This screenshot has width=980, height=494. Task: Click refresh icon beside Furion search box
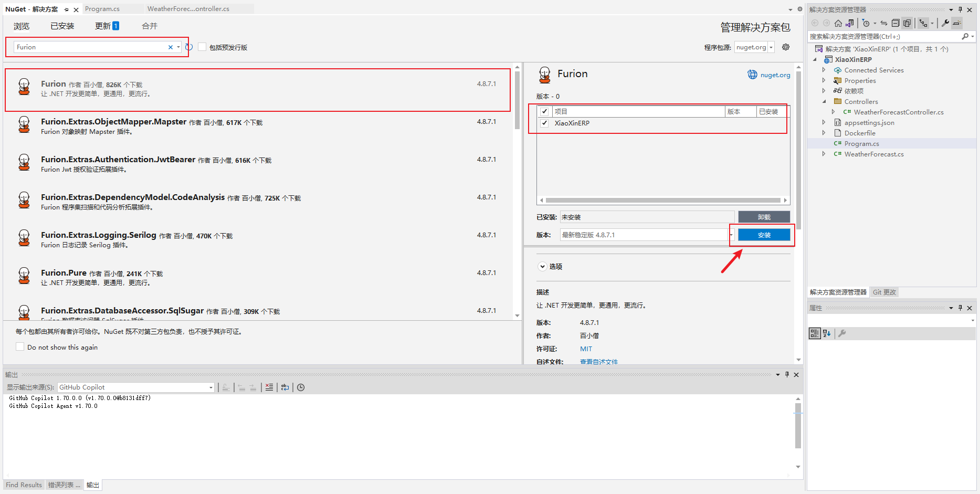coord(189,47)
